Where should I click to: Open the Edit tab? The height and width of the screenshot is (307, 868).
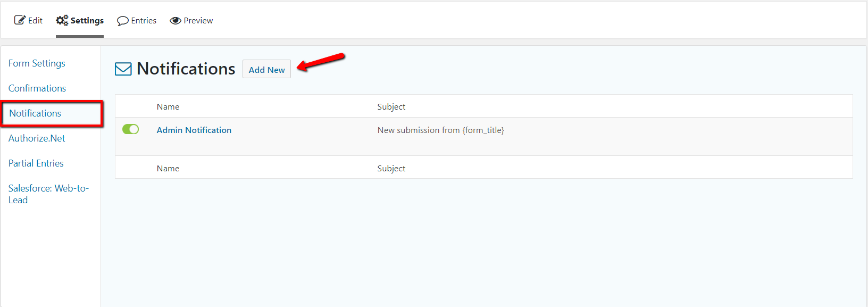point(35,21)
